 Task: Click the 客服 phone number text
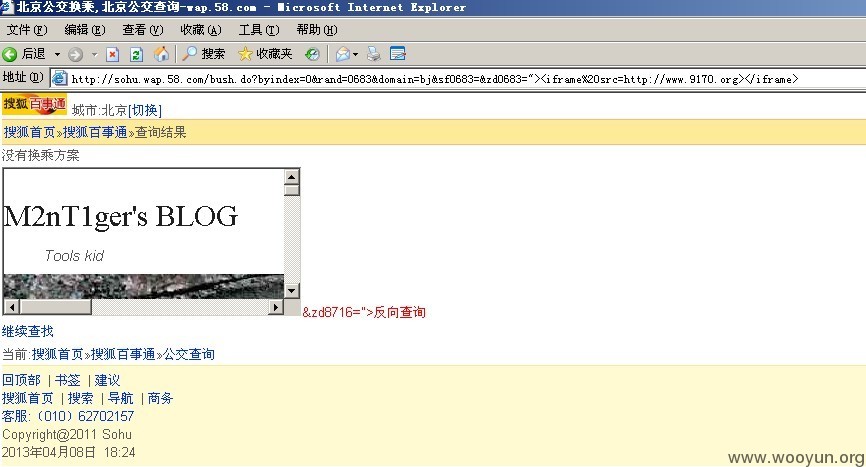point(68,416)
